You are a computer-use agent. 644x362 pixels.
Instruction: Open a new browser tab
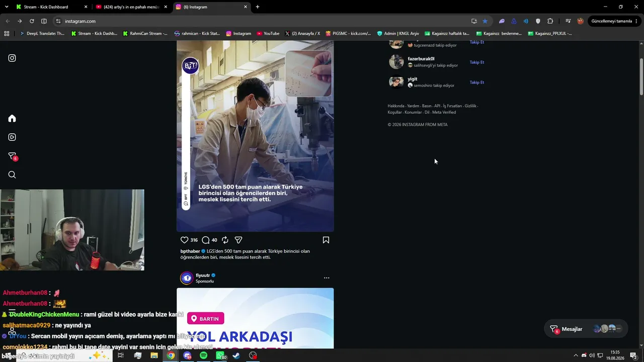(x=258, y=7)
